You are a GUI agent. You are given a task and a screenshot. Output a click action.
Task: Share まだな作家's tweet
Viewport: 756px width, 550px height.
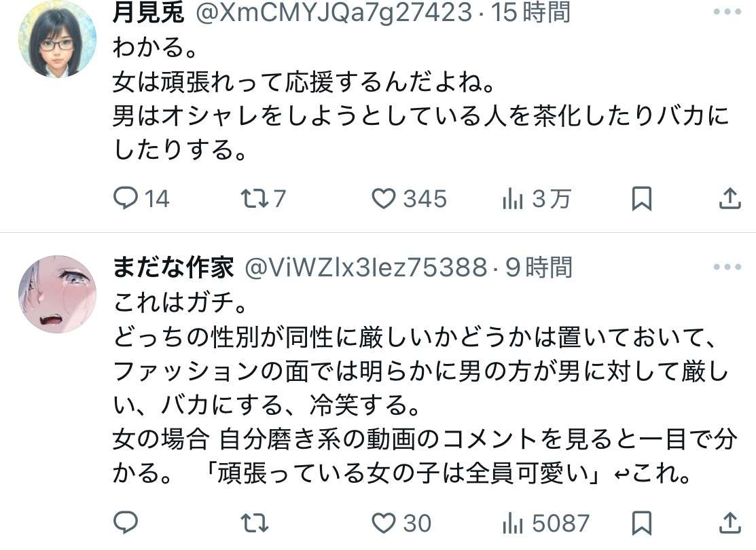(x=730, y=523)
